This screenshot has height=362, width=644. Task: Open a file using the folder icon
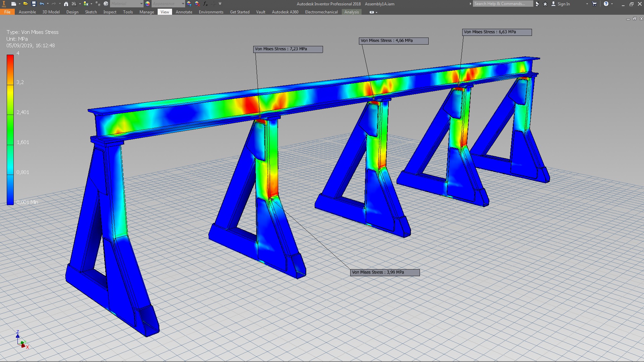coord(25,4)
